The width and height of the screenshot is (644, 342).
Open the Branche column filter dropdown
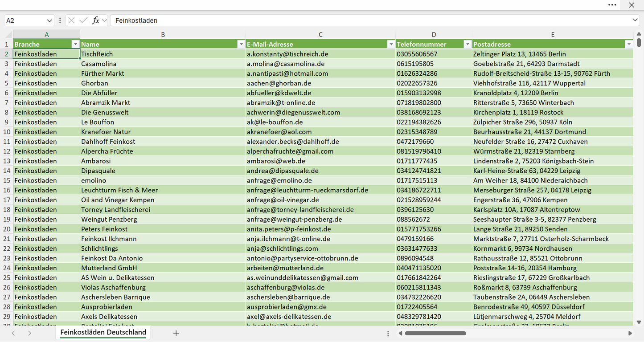pyautogui.click(x=75, y=44)
